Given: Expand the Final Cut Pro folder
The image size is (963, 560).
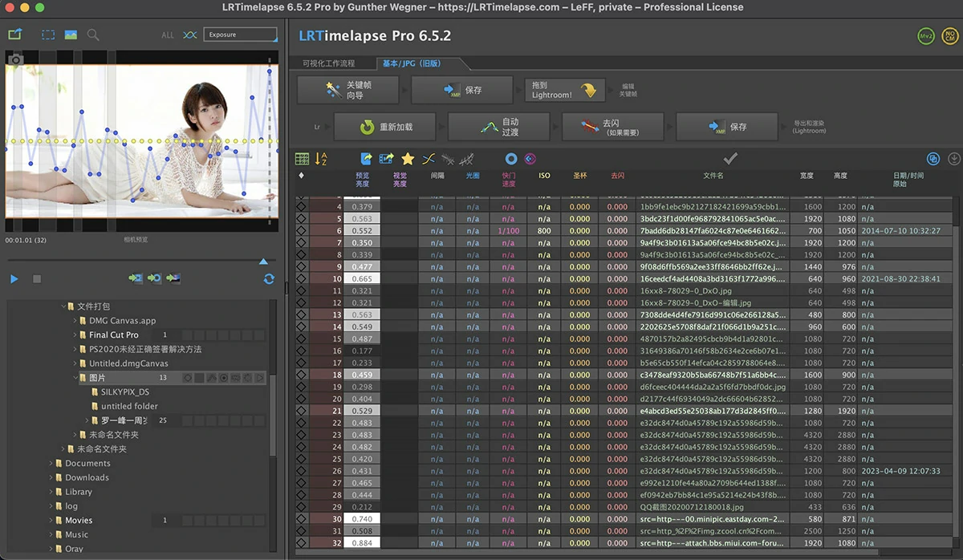Looking at the screenshot, I should 76,335.
